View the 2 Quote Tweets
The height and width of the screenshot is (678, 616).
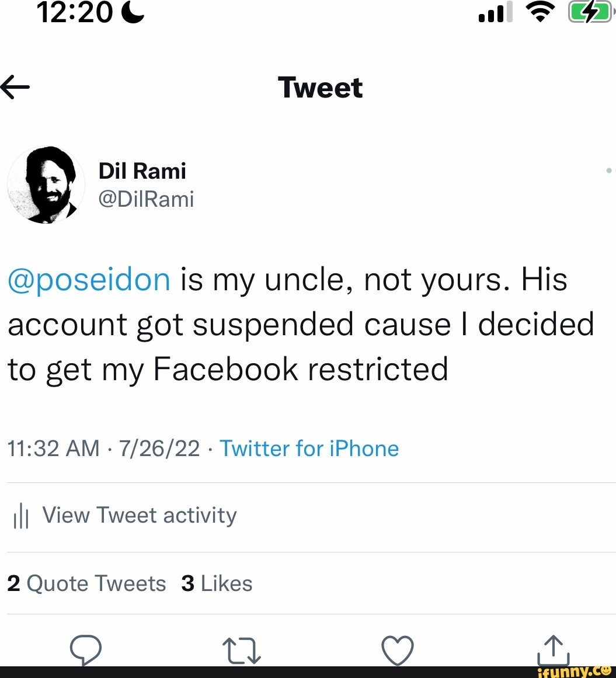(x=86, y=583)
